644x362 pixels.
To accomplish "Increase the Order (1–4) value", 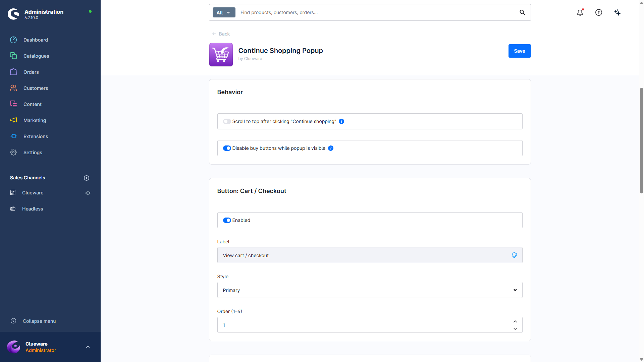I will [x=515, y=321].
